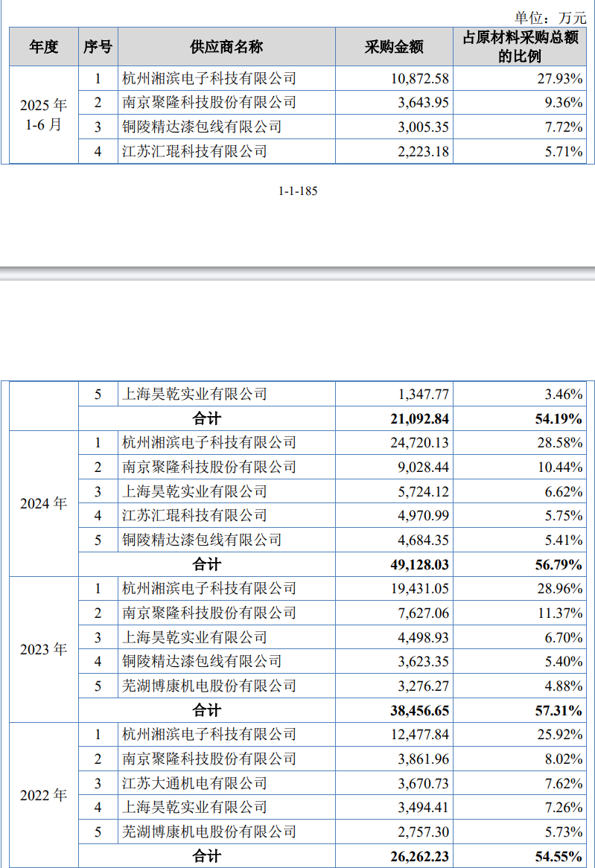The image size is (595, 868).
Task: Select the 2022年 year cell
Action: (44, 795)
